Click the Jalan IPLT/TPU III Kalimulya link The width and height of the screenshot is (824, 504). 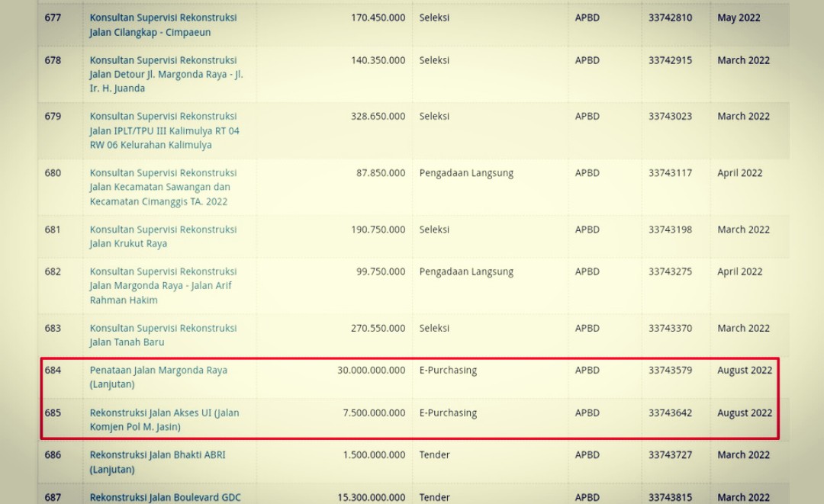164,130
